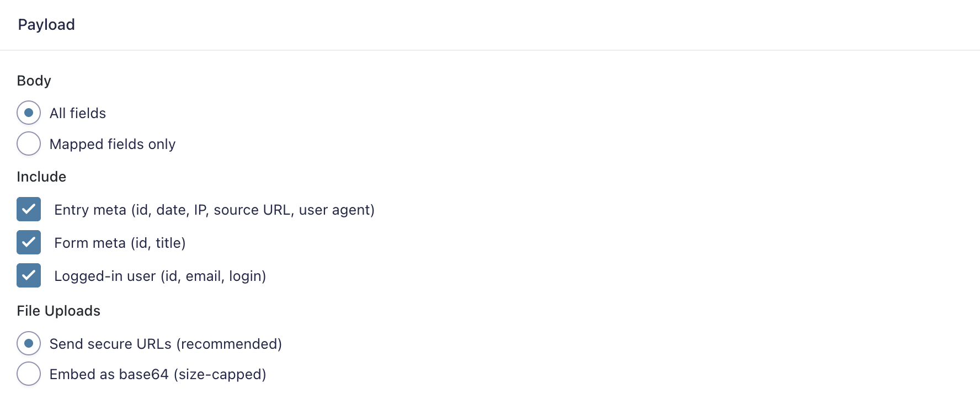
Task: Click the white checkmark inside Entry meta box
Action: pyautogui.click(x=29, y=209)
